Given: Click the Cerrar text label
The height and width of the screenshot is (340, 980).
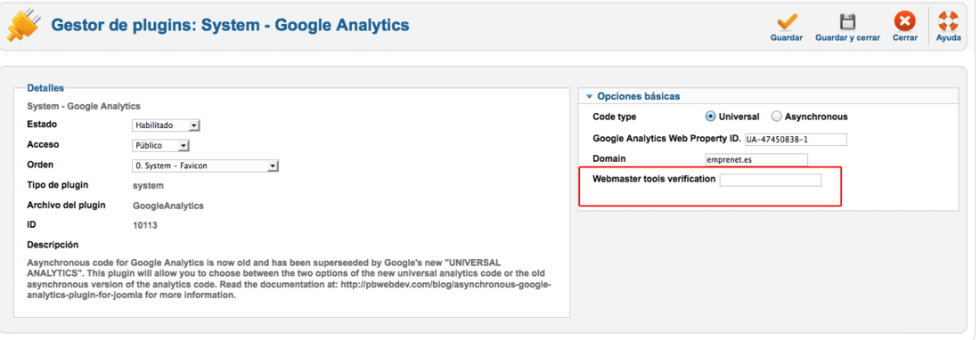Looking at the screenshot, I should 905,38.
